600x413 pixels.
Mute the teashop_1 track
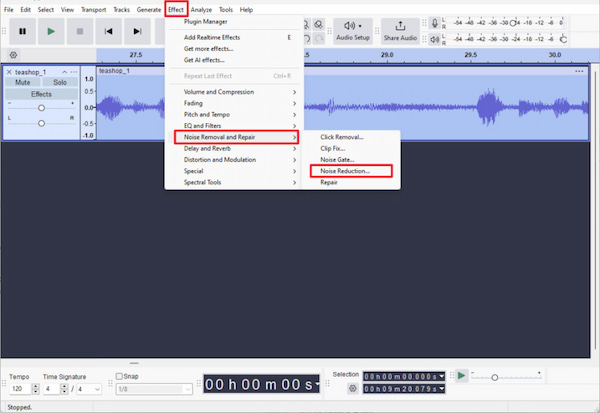(23, 82)
